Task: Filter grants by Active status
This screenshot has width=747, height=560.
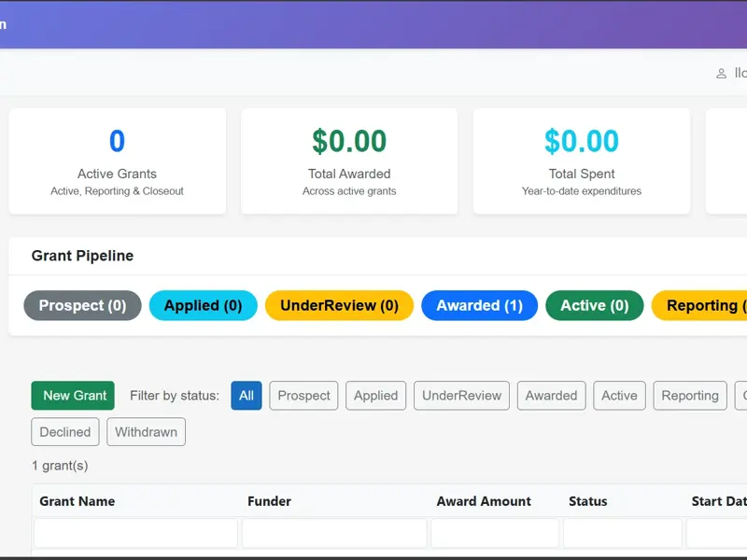Action: [x=619, y=395]
